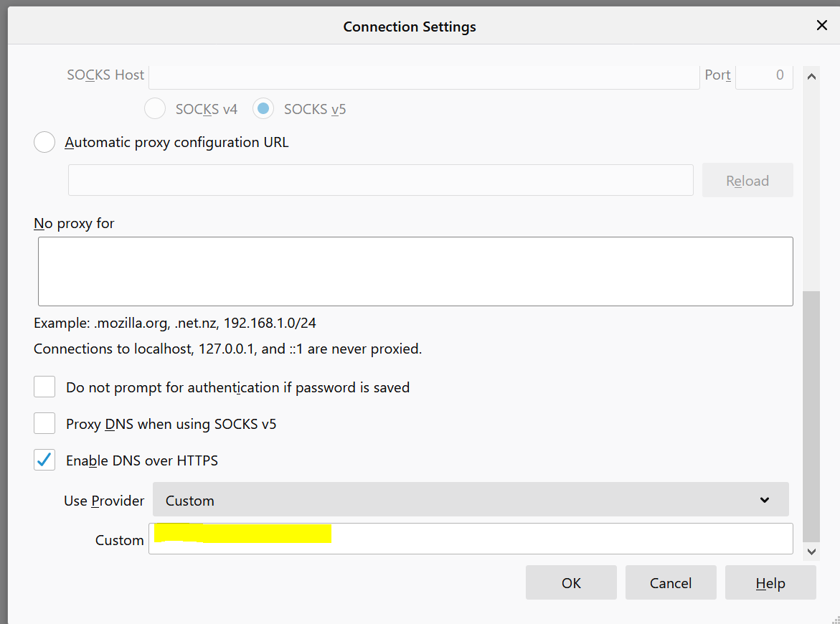Confirm settings with the OK button
Viewport: 840px width, 624px height.
571,582
